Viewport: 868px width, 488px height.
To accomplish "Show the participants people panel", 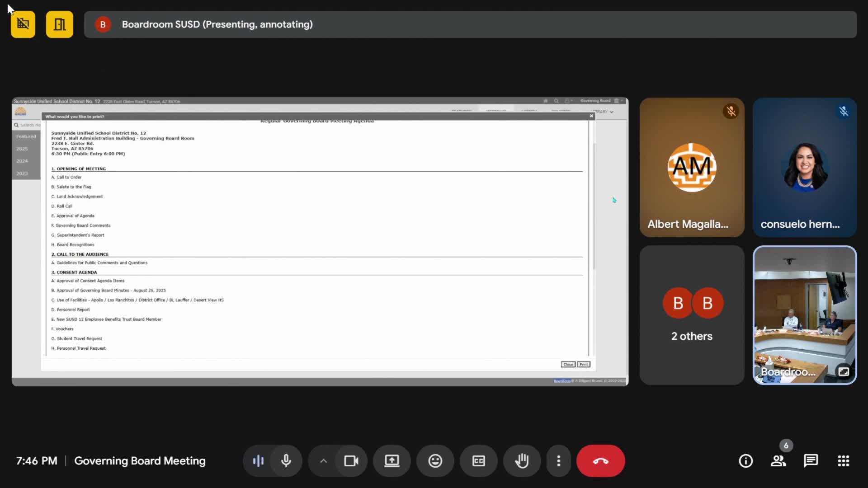I will pyautogui.click(x=778, y=461).
